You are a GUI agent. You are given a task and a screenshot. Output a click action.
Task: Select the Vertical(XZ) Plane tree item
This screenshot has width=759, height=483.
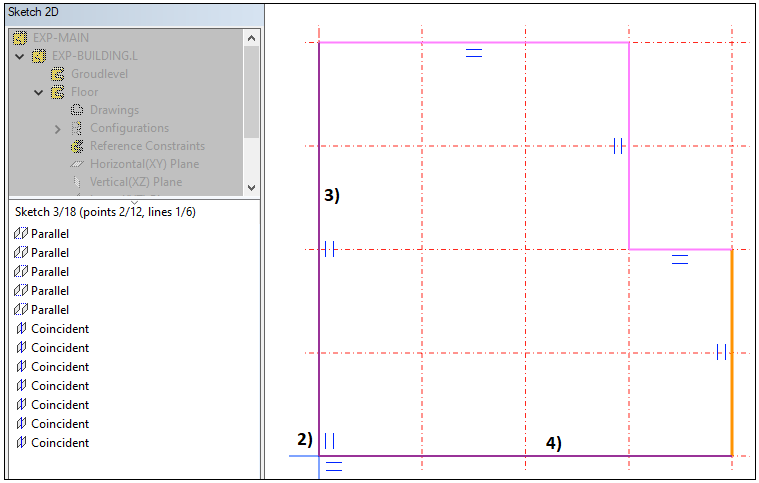[135, 182]
